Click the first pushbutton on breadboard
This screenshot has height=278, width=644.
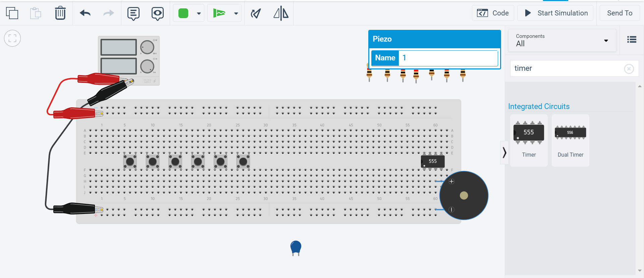pos(130,162)
